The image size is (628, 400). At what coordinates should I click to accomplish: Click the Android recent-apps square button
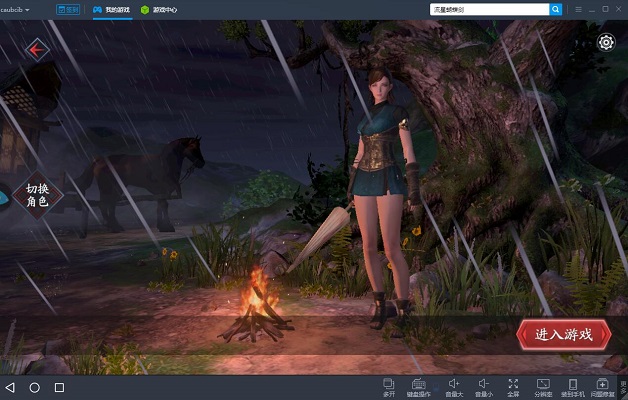click(59, 387)
